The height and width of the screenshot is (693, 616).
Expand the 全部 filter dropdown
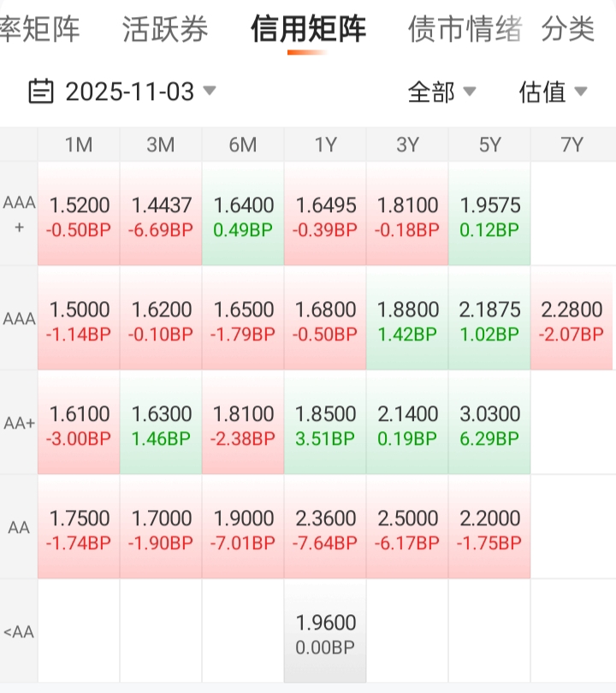tap(441, 92)
